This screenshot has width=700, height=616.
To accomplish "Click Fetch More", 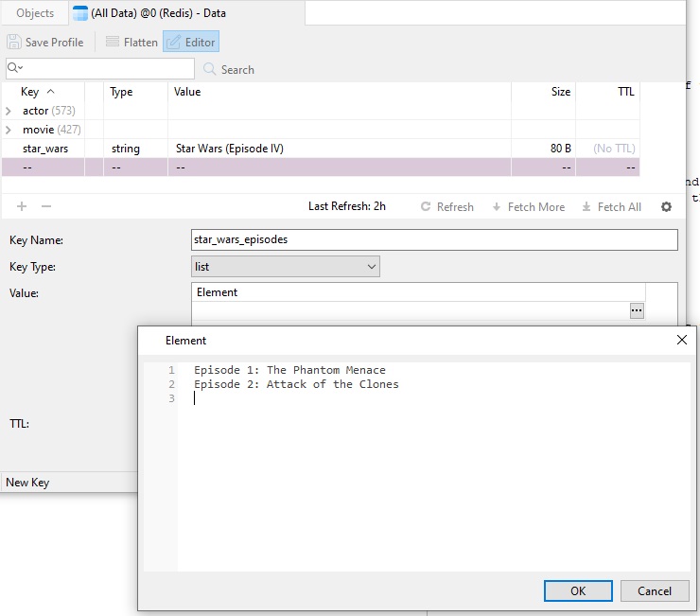I will pos(529,207).
